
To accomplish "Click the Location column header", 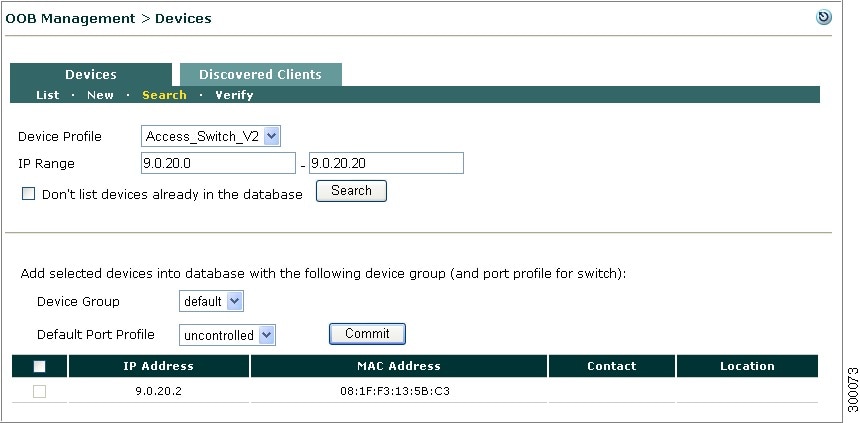I will (747, 366).
